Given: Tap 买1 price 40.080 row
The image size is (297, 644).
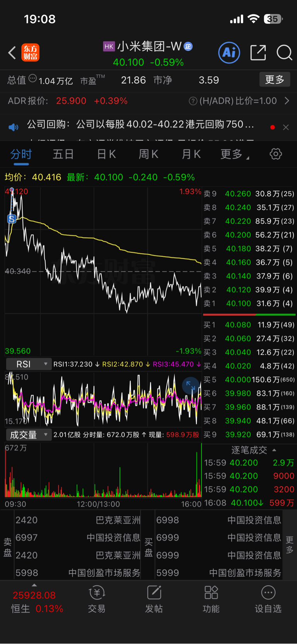Looking at the screenshot, I should tap(249, 325).
